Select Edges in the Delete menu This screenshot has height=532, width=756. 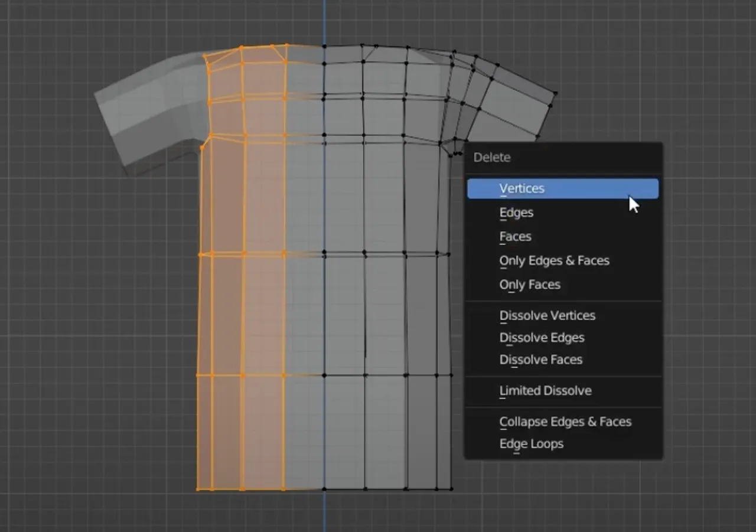click(516, 212)
